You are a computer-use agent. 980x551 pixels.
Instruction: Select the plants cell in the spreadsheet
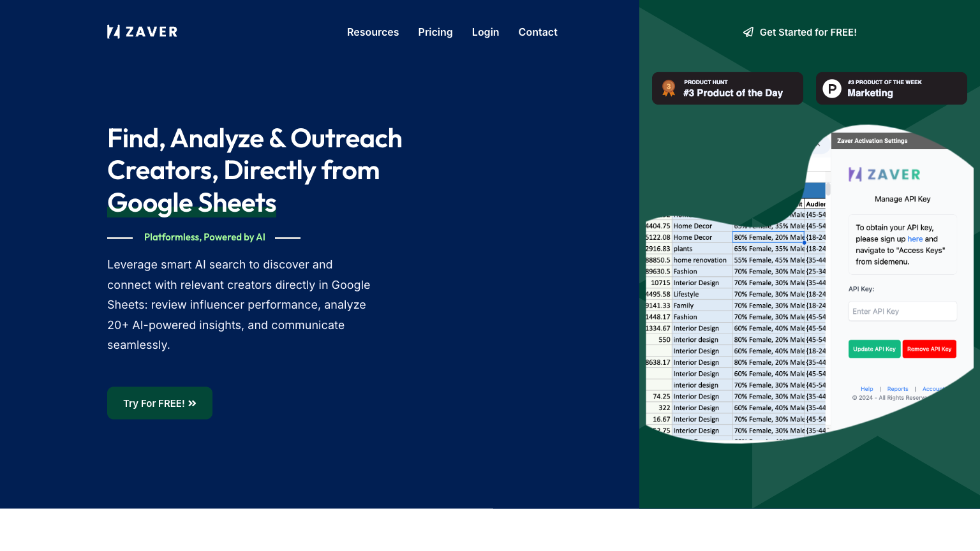pos(683,249)
